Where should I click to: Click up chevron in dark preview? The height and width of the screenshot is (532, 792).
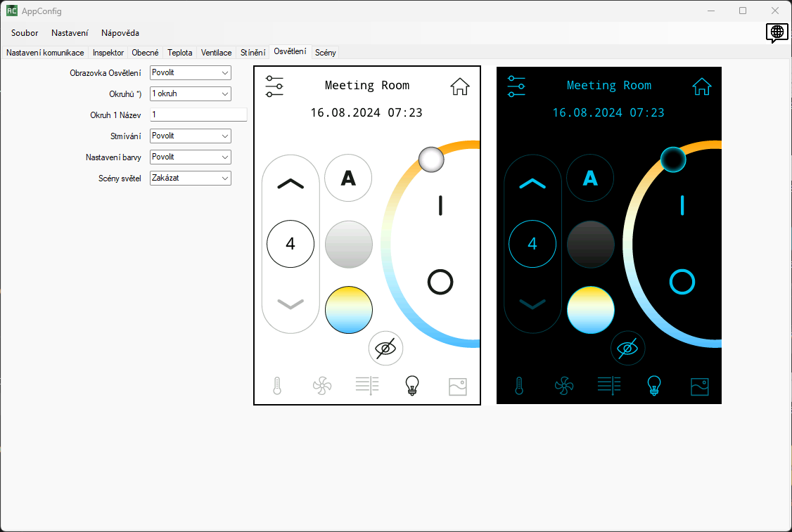(532, 183)
